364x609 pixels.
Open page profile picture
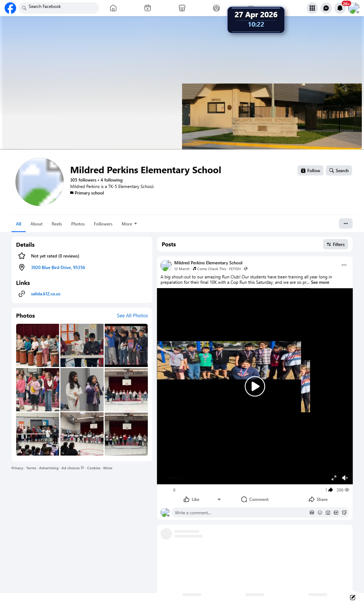(x=40, y=182)
